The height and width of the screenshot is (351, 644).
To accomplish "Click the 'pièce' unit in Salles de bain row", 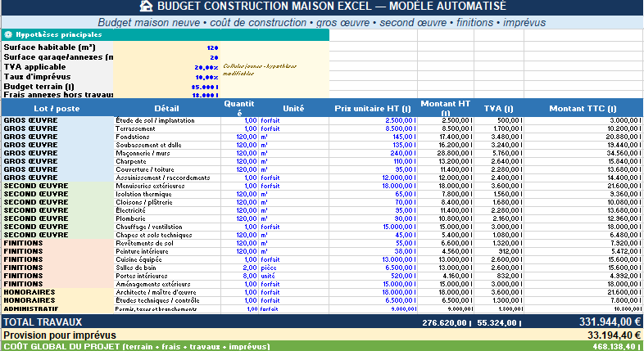I will tap(269, 268).
